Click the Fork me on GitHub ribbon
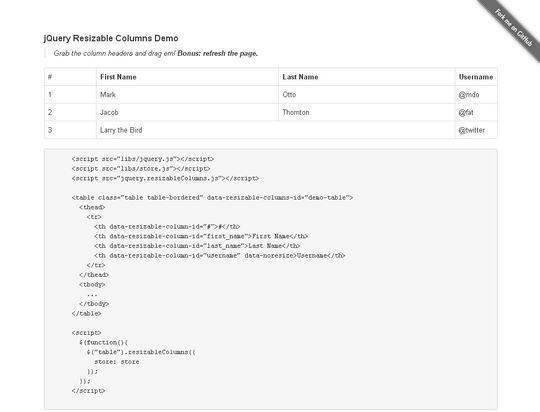540x412 pixels. pos(512,28)
